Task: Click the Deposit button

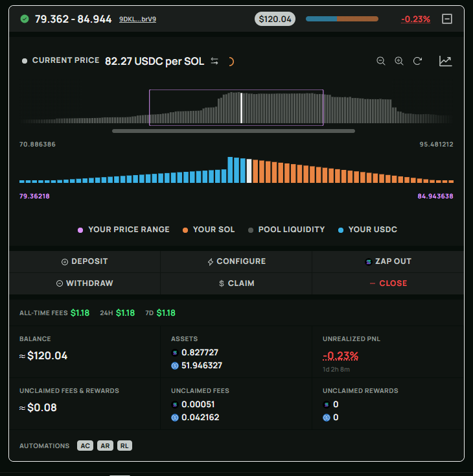Action: [x=85, y=261]
